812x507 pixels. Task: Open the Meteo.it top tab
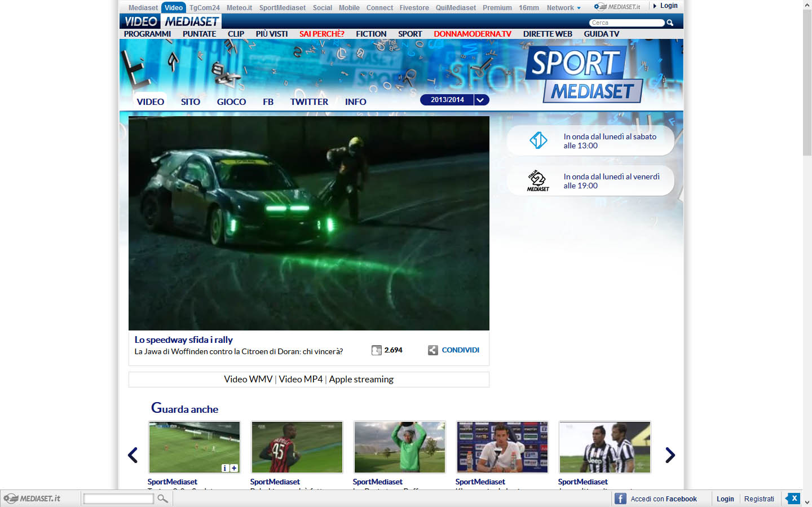(240, 8)
